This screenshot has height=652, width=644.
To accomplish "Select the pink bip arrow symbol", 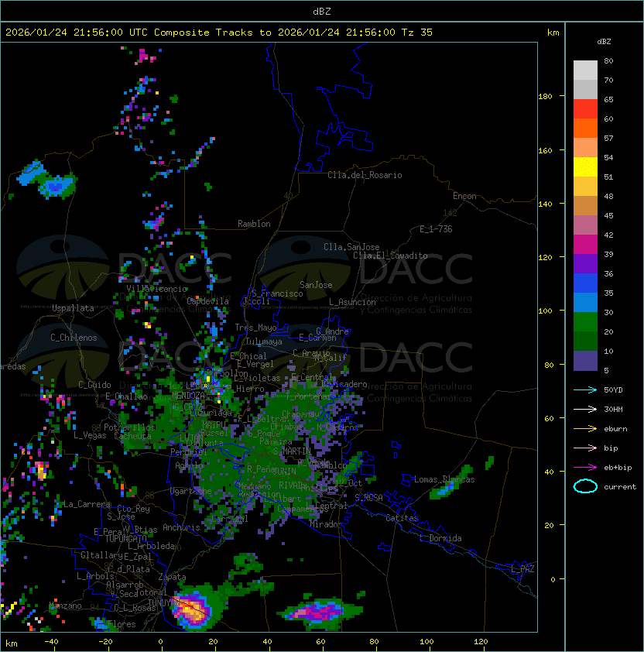I will point(585,448).
